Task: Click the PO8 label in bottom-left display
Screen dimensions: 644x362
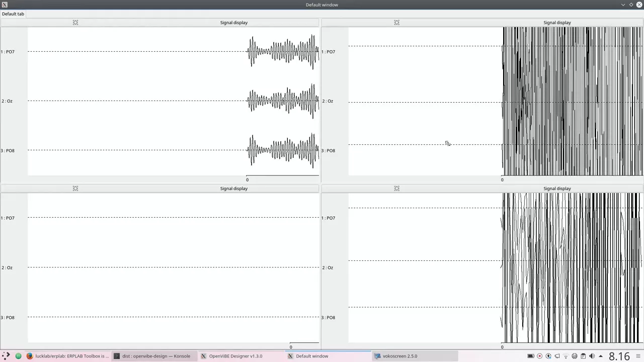Action: 8,318
